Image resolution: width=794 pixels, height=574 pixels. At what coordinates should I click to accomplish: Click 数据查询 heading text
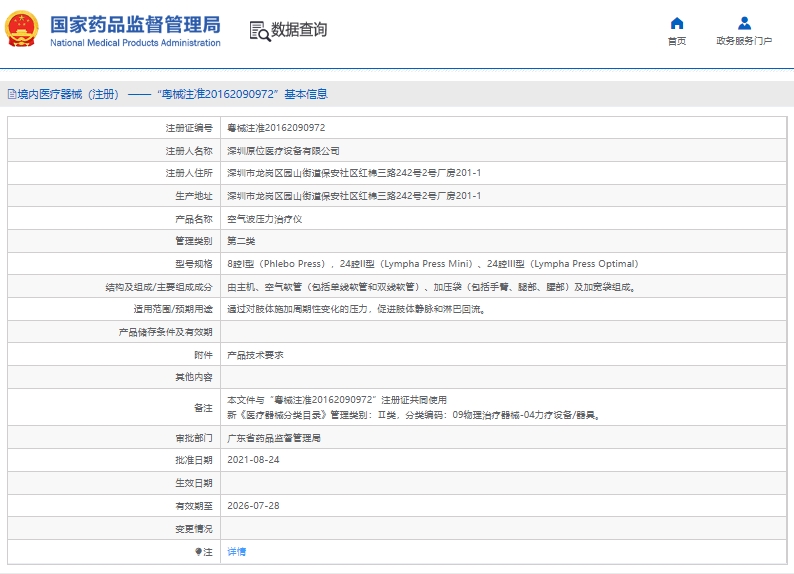(x=299, y=29)
